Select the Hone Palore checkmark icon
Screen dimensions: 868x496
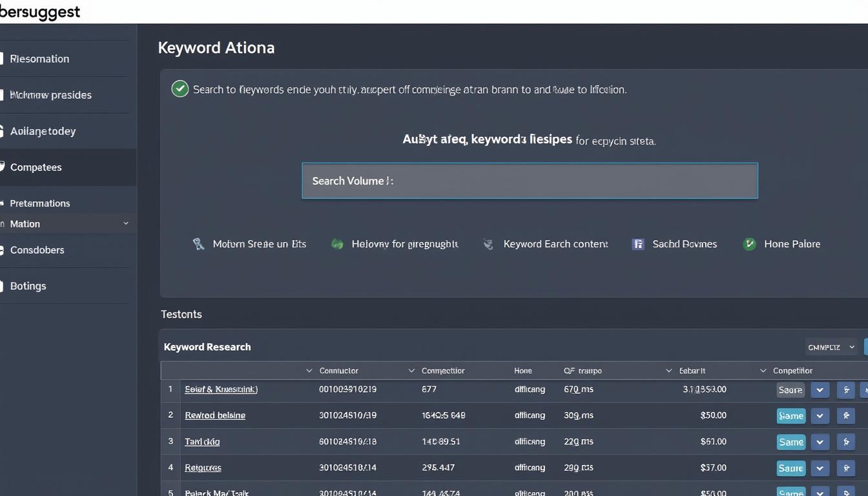click(749, 243)
